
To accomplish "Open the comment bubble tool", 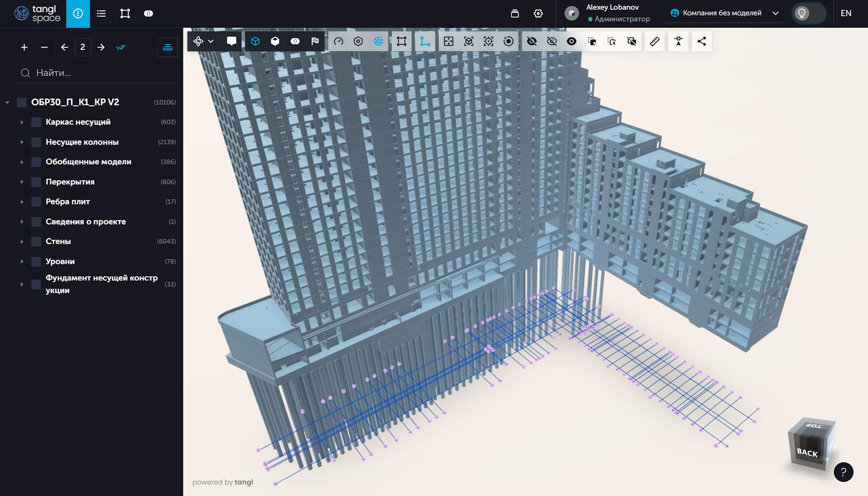I will [x=232, y=41].
